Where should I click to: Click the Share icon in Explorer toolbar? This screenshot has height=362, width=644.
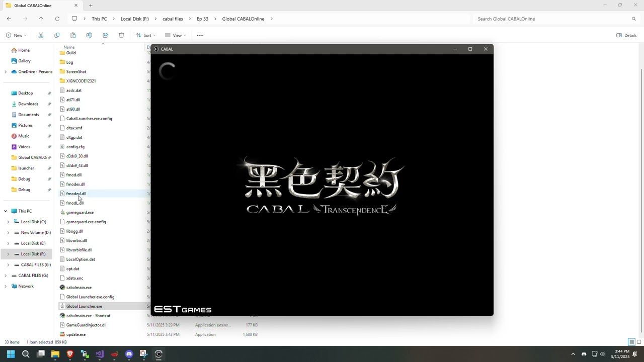[105, 35]
